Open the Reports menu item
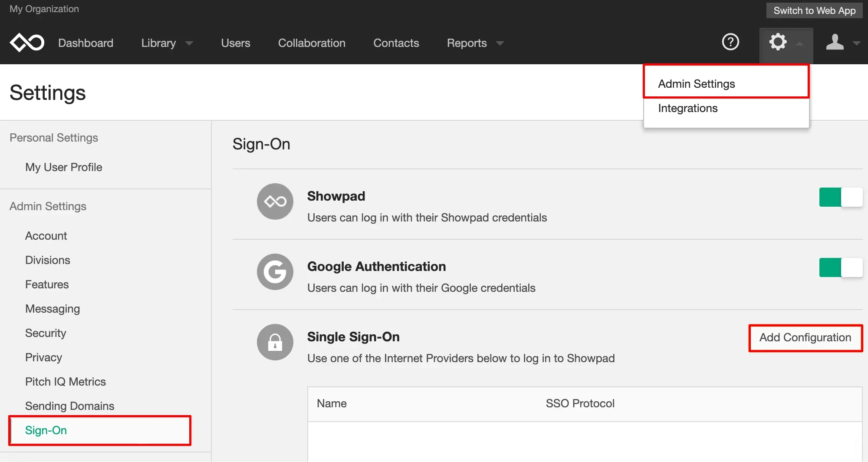 tap(467, 43)
